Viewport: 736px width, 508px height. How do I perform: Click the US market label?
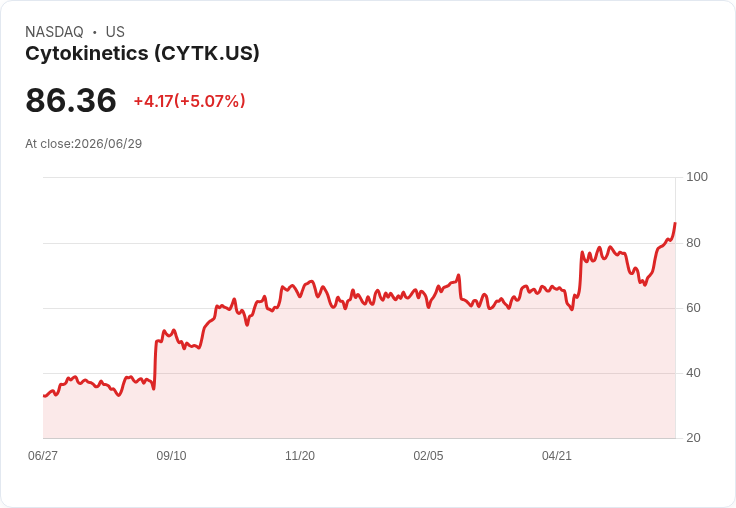point(115,32)
